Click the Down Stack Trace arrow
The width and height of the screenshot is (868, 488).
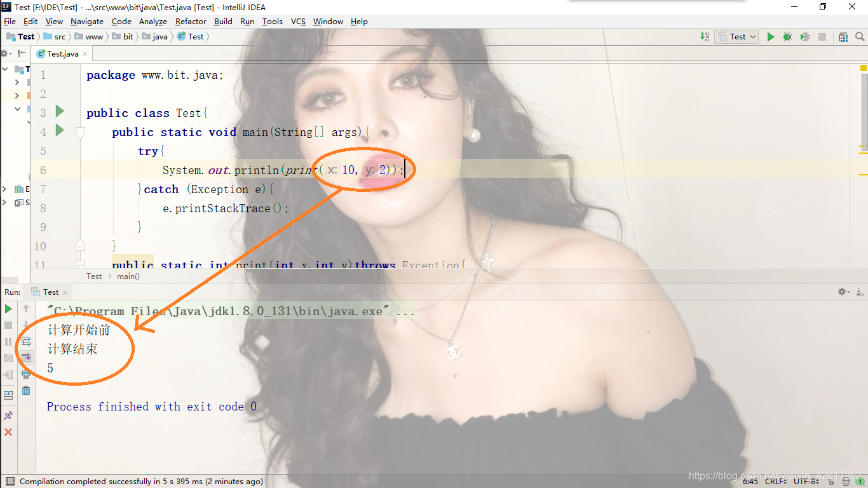[26, 325]
